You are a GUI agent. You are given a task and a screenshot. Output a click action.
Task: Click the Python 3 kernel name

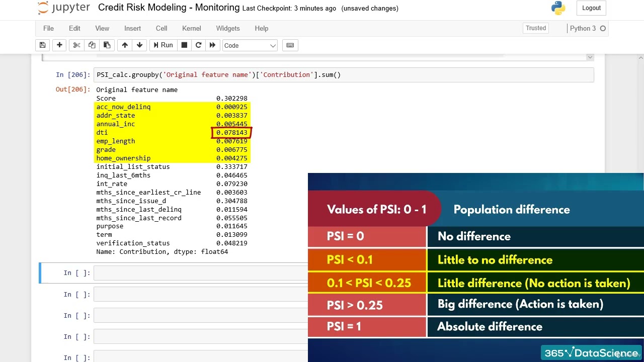[583, 28]
